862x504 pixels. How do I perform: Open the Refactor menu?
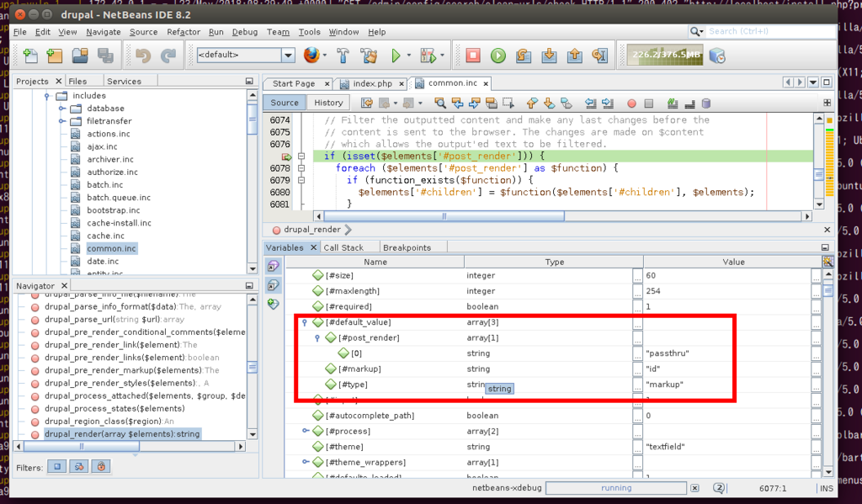(184, 32)
